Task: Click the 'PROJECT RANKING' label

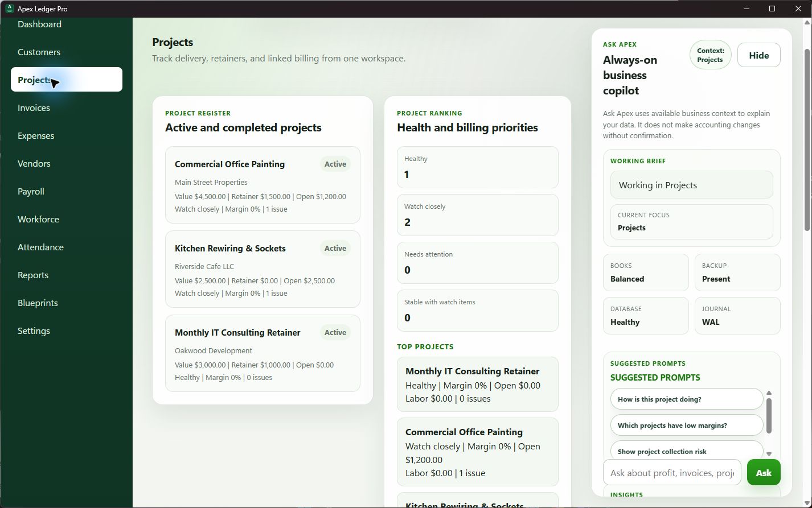Action: tap(430, 113)
